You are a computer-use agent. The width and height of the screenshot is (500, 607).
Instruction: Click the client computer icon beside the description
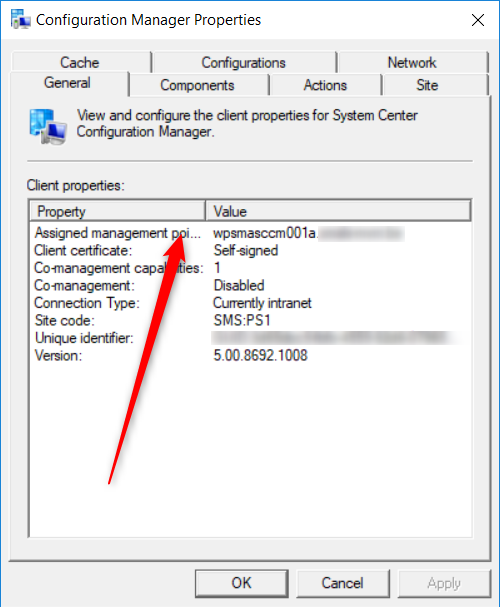pyautogui.click(x=48, y=127)
